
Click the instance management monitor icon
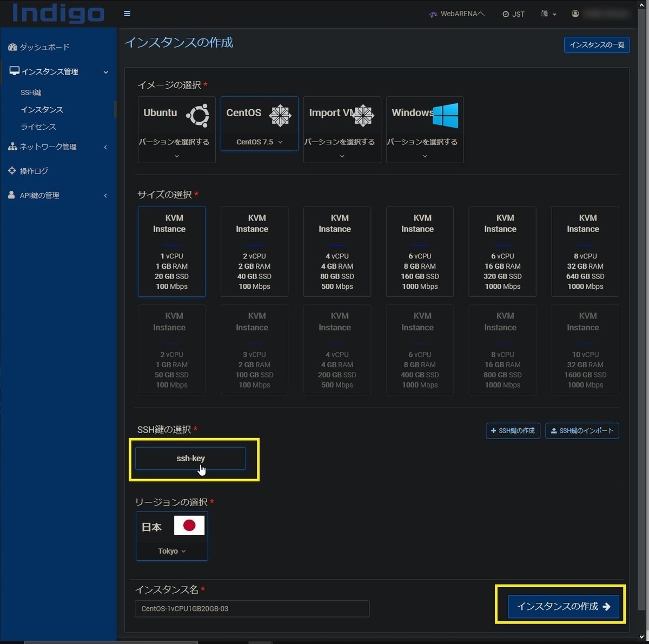click(14, 71)
